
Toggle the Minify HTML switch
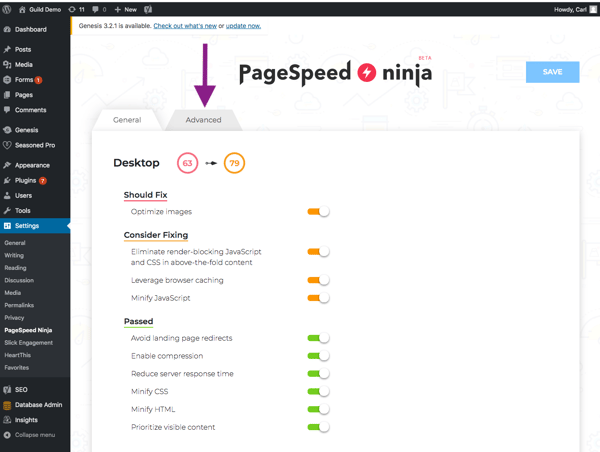coord(318,409)
